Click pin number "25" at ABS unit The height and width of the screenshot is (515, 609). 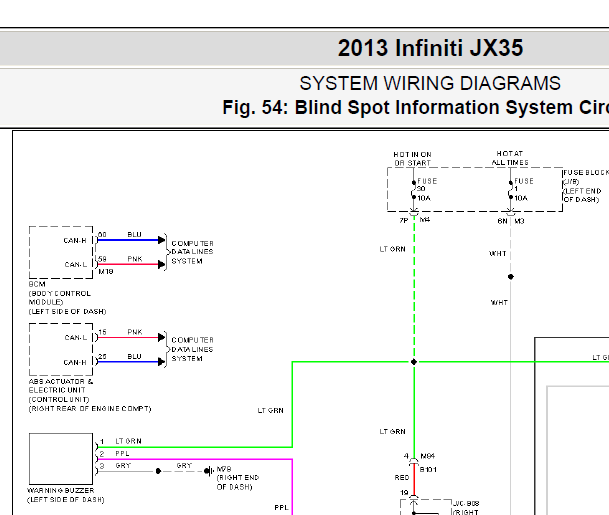pyautogui.click(x=102, y=357)
